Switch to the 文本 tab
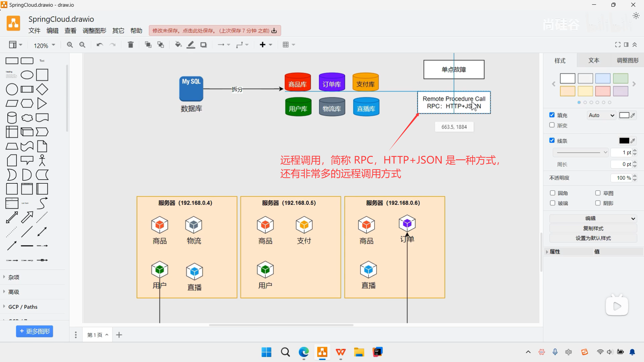 click(x=594, y=60)
